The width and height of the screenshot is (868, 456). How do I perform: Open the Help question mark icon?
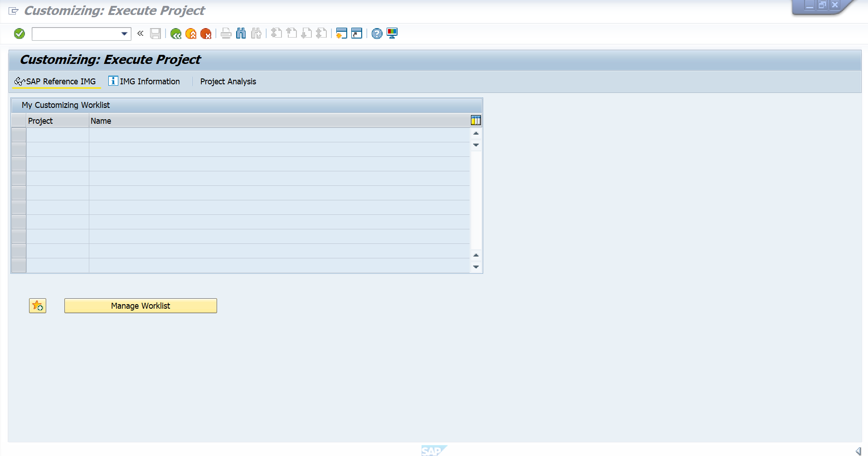pos(377,34)
